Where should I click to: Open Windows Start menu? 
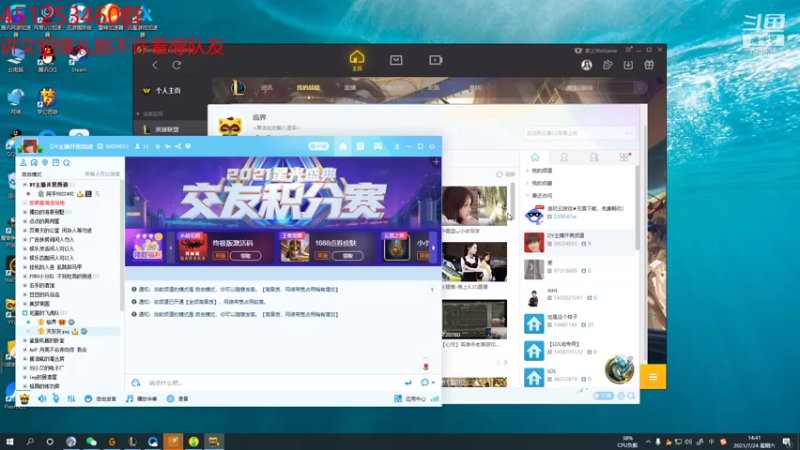point(10,441)
